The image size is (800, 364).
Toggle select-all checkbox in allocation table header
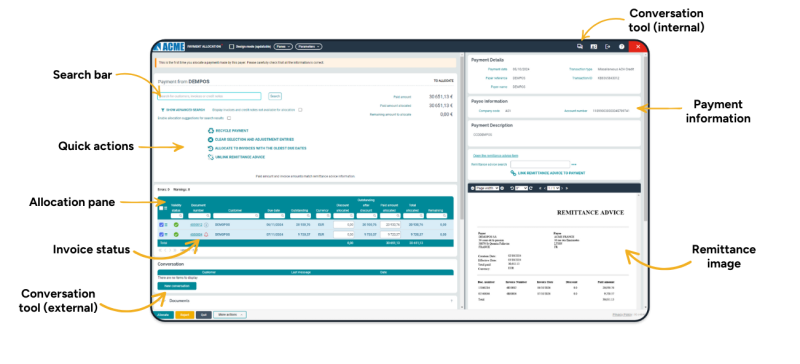coord(161,208)
